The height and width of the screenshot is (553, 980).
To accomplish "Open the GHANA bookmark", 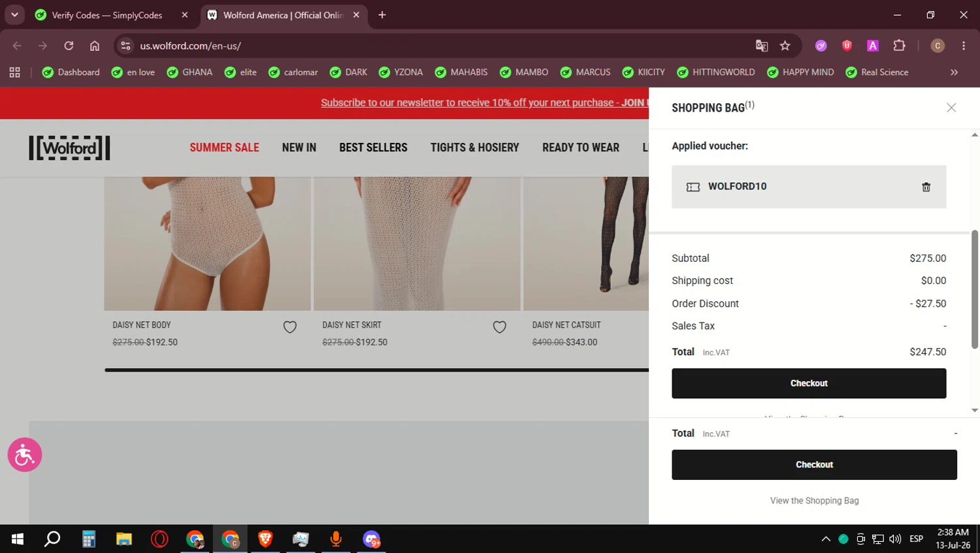I will click(190, 72).
